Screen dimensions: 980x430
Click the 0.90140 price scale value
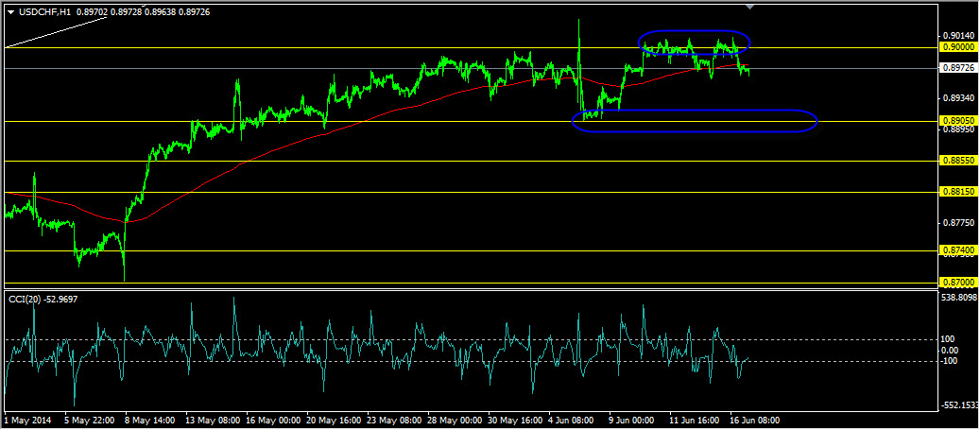[x=958, y=36]
